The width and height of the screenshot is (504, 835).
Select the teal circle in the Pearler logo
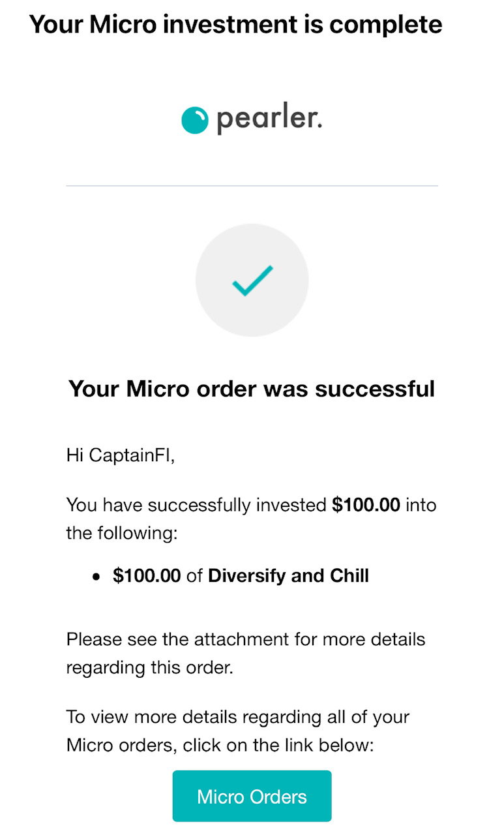[194, 119]
